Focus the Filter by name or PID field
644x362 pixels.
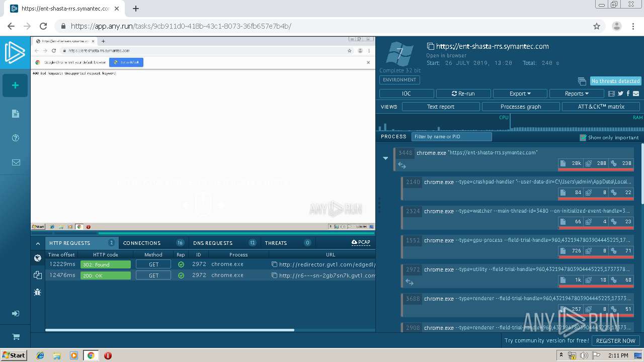point(451,137)
